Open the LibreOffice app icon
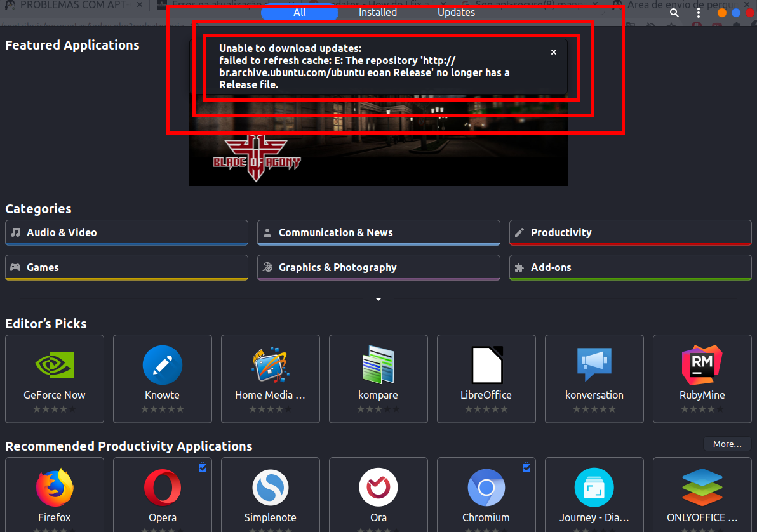The image size is (757, 532). pos(486,365)
